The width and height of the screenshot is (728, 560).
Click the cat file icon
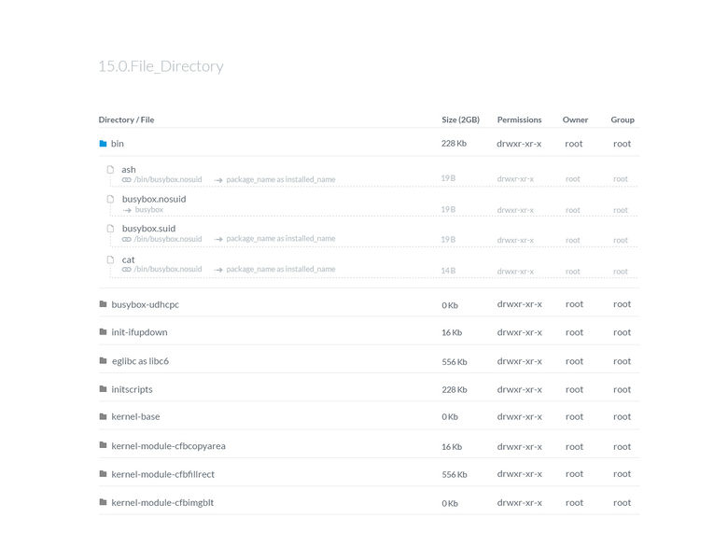coord(110,259)
